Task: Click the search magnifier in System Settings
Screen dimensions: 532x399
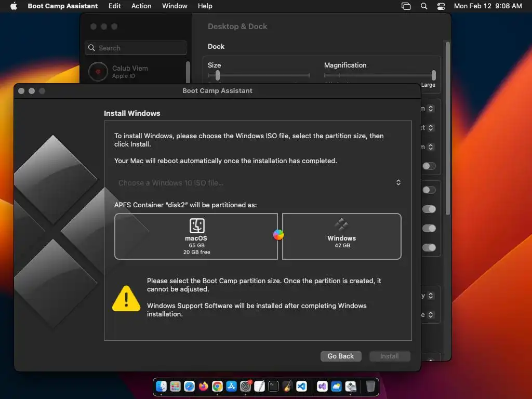Action: click(91, 48)
